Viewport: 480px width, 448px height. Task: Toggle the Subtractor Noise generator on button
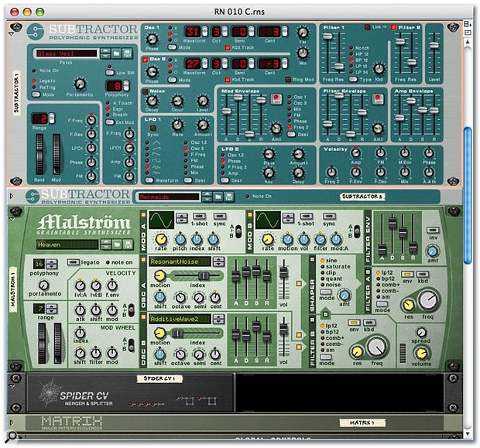tap(145, 91)
